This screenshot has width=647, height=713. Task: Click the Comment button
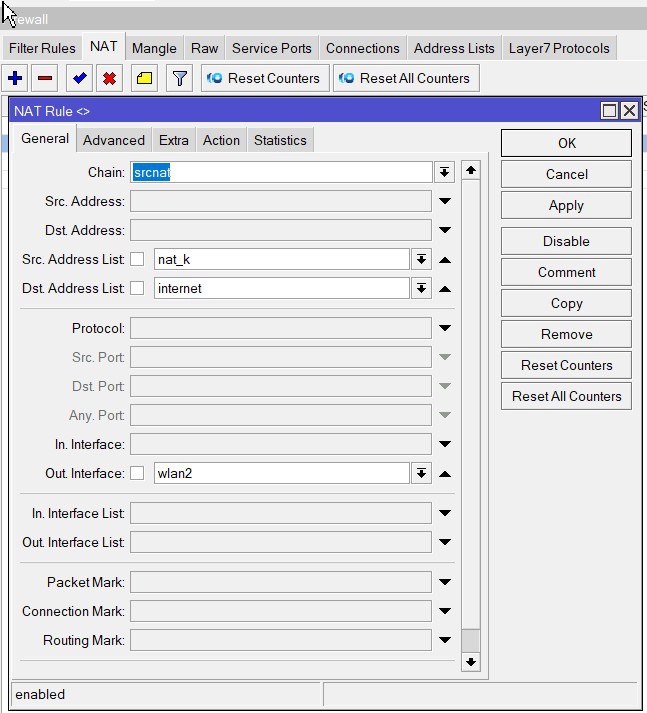pos(566,272)
